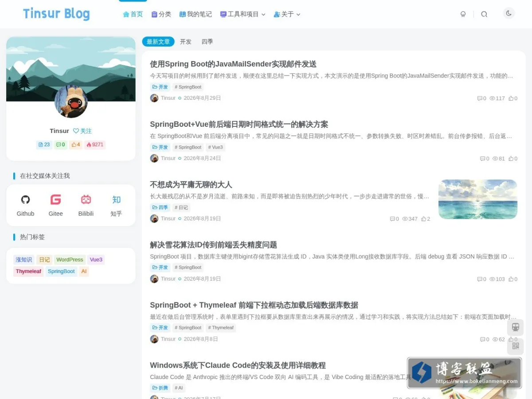Click # Vue3 tag on SpringBoot+Vue article
Screen dimensions: 532x399
coord(215,147)
